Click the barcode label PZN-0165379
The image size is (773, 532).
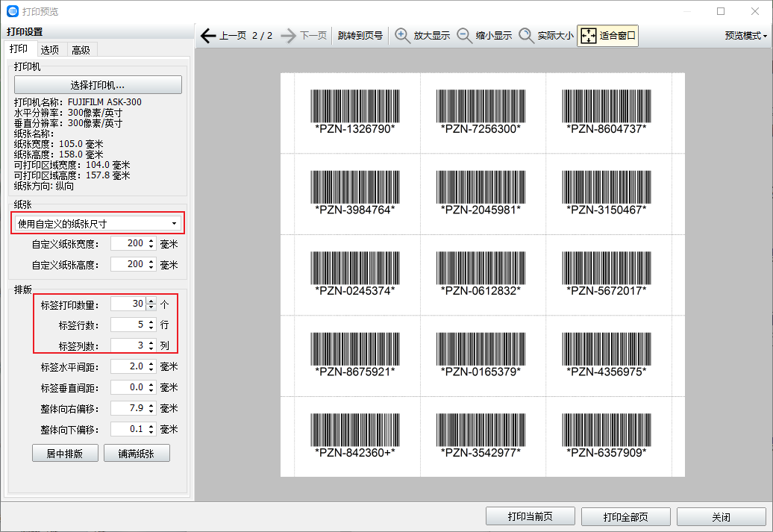[481, 354]
